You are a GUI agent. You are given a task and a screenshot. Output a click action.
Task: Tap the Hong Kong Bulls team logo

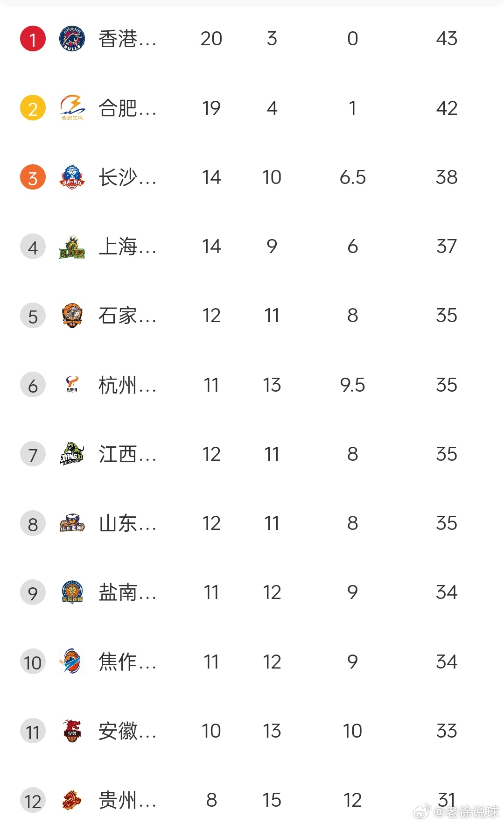click(x=72, y=38)
